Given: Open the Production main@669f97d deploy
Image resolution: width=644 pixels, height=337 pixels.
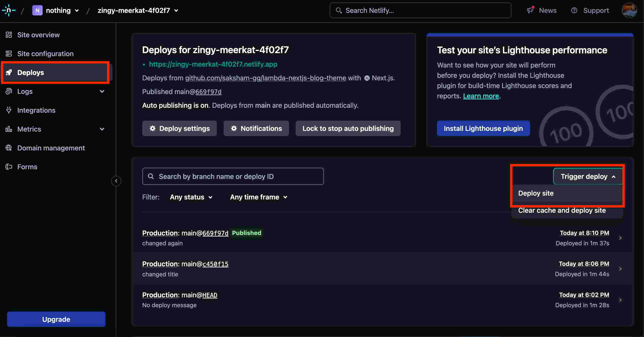Looking at the screenshot, I should coord(185,233).
